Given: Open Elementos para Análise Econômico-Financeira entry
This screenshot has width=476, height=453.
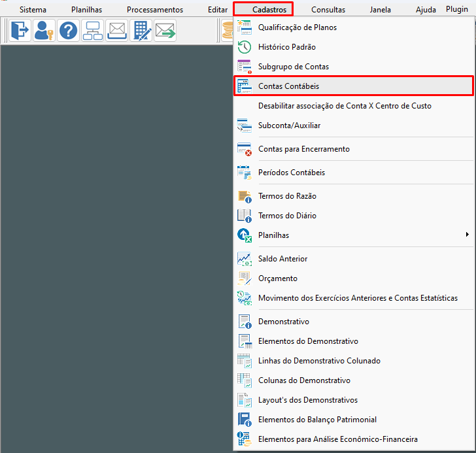Looking at the screenshot, I should tap(354, 439).
